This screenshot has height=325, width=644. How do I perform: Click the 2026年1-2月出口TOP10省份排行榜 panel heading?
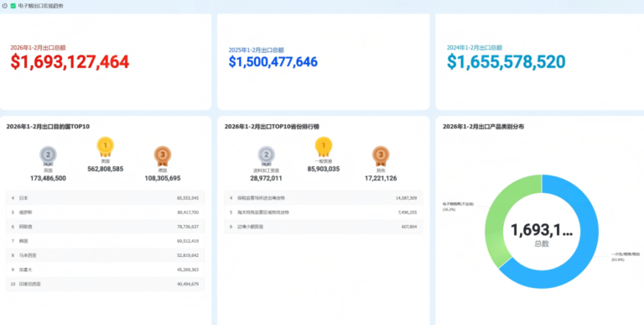272,127
